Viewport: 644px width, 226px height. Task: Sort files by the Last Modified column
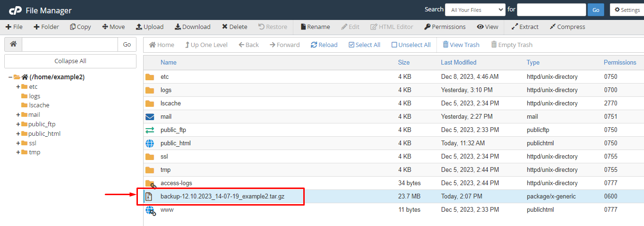pyautogui.click(x=458, y=62)
